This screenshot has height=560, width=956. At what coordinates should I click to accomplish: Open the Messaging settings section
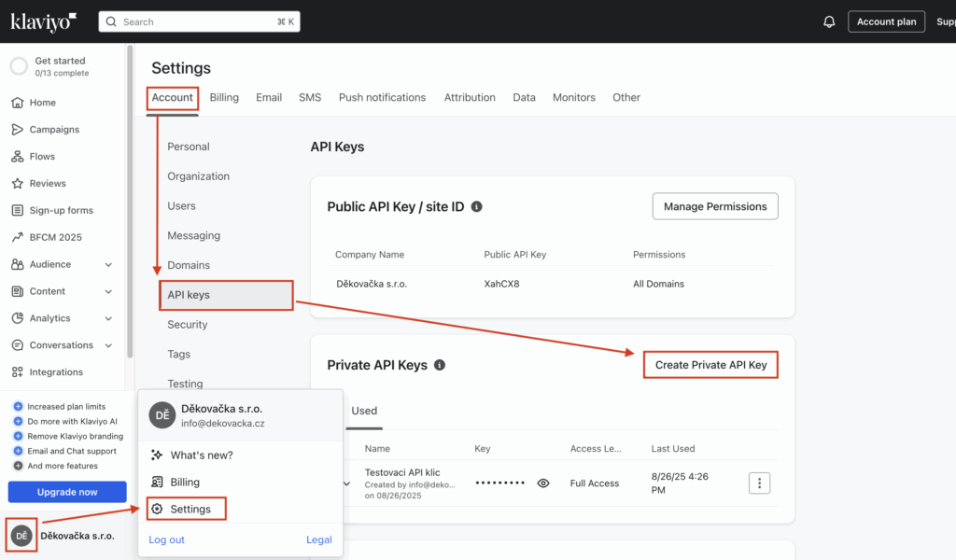point(194,235)
